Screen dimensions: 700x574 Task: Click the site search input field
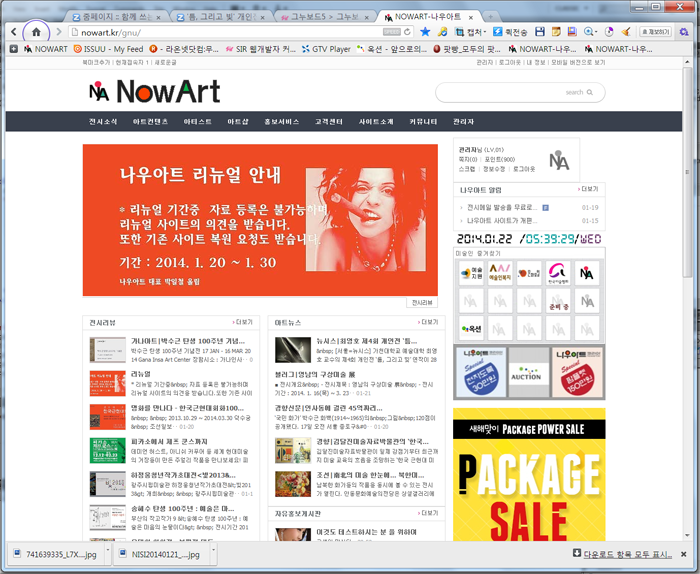click(521, 92)
